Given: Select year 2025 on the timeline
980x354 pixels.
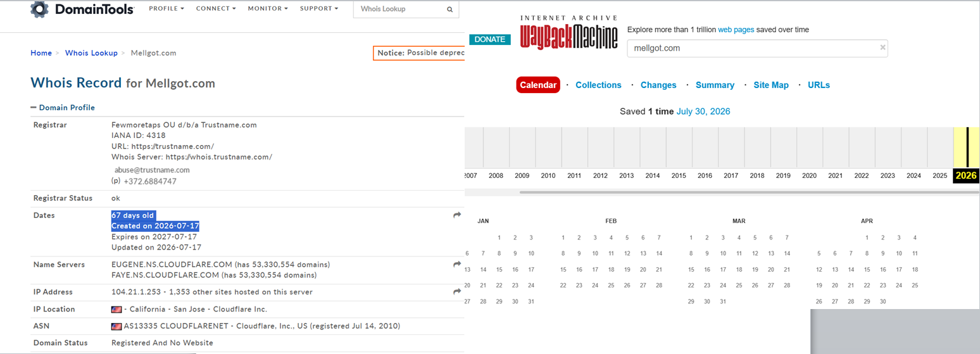Looking at the screenshot, I should point(939,175).
